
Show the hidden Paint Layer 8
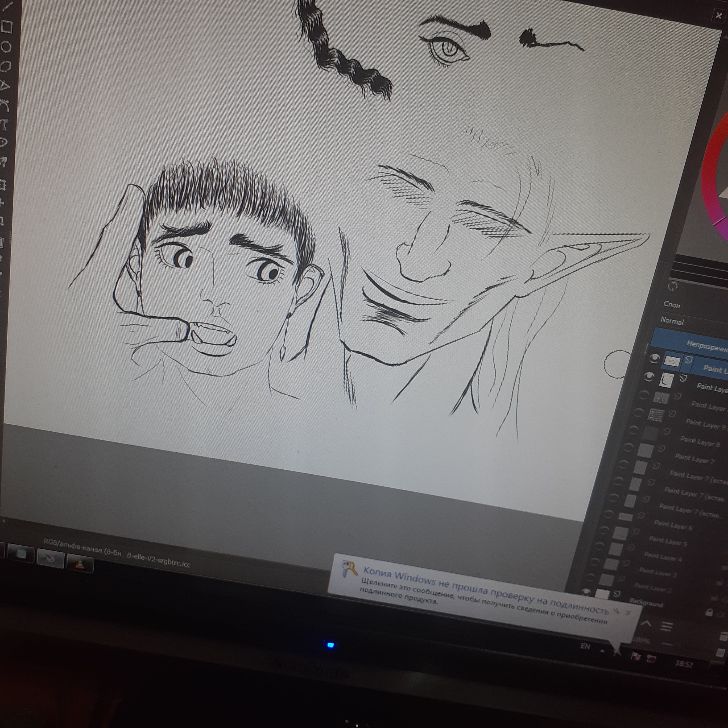pyautogui.click(x=633, y=430)
